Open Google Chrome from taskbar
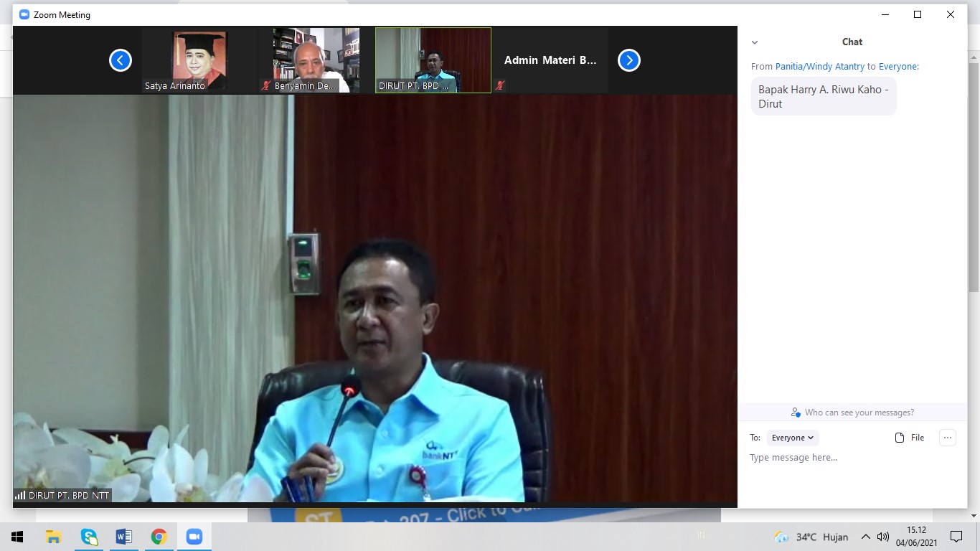 (x=159, y=537)
